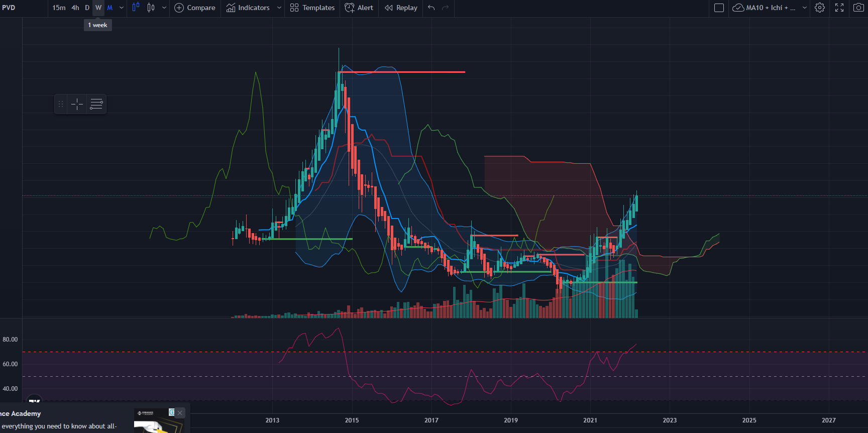The height and width of the screenshot is (433, 868).
Task: Click the 2021 label on time axis
Action: (x=590, y=420)
